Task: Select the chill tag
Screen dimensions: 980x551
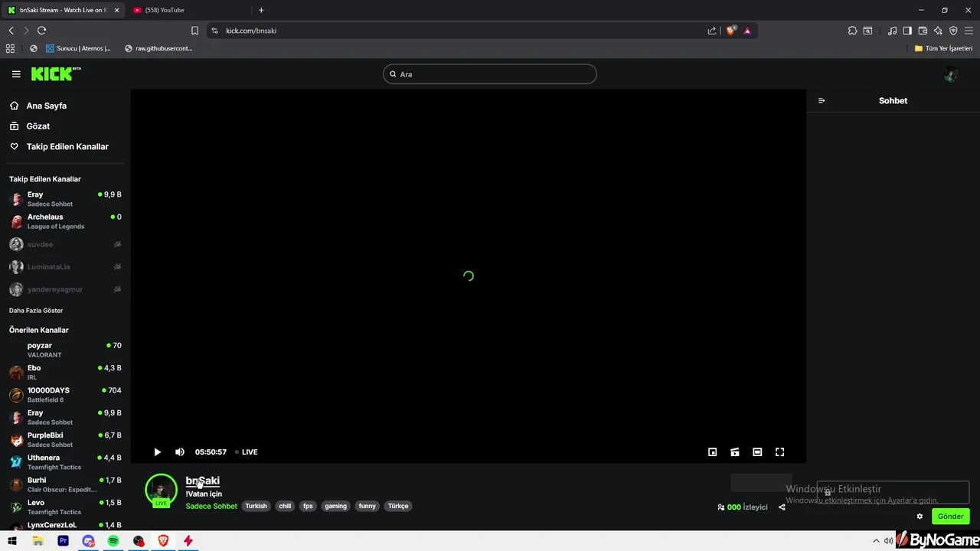Action: (x=285, y=506)
